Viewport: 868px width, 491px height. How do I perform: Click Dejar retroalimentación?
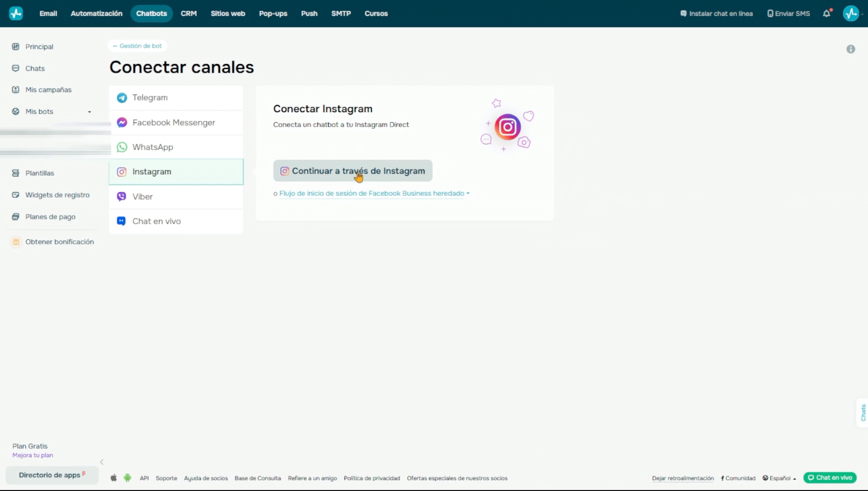click(x=683, y=479)
